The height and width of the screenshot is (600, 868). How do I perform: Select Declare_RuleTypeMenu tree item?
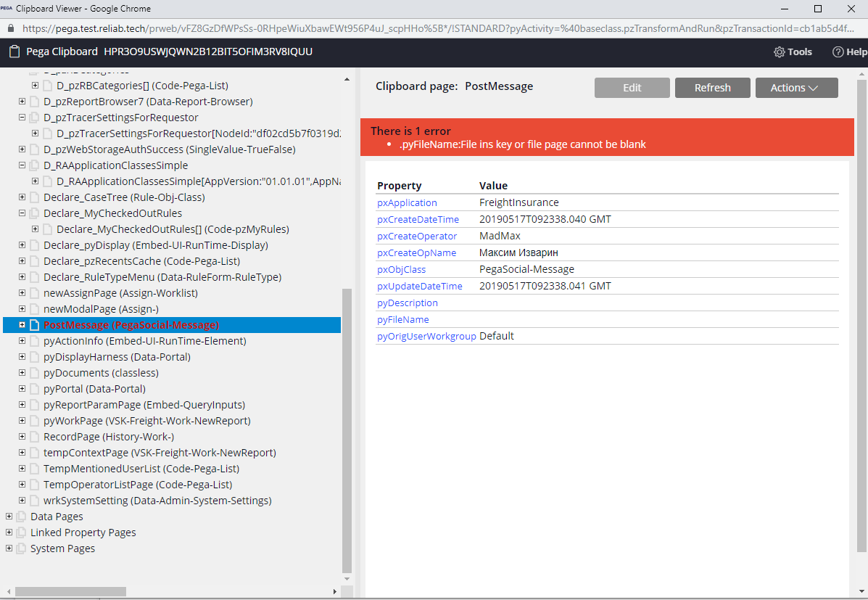click(x=162, y=277)
